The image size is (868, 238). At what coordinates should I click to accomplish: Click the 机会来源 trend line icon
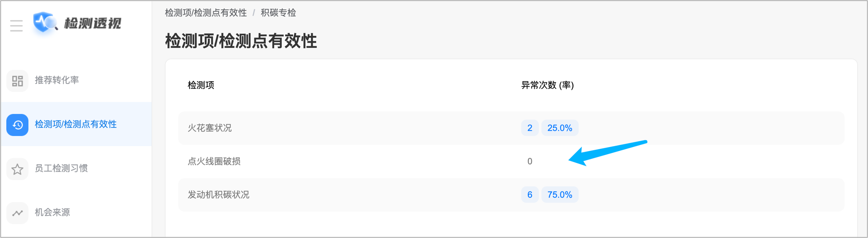point(17,213)
